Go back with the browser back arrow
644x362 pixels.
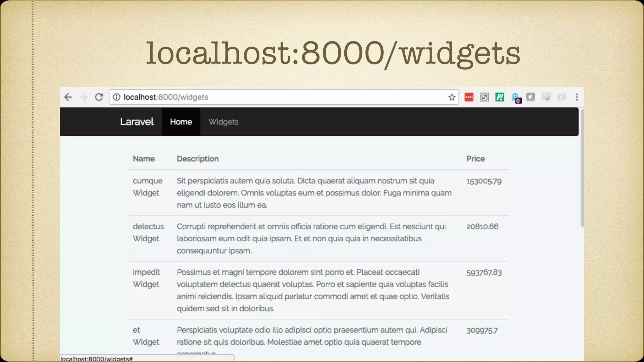(68, 97)
